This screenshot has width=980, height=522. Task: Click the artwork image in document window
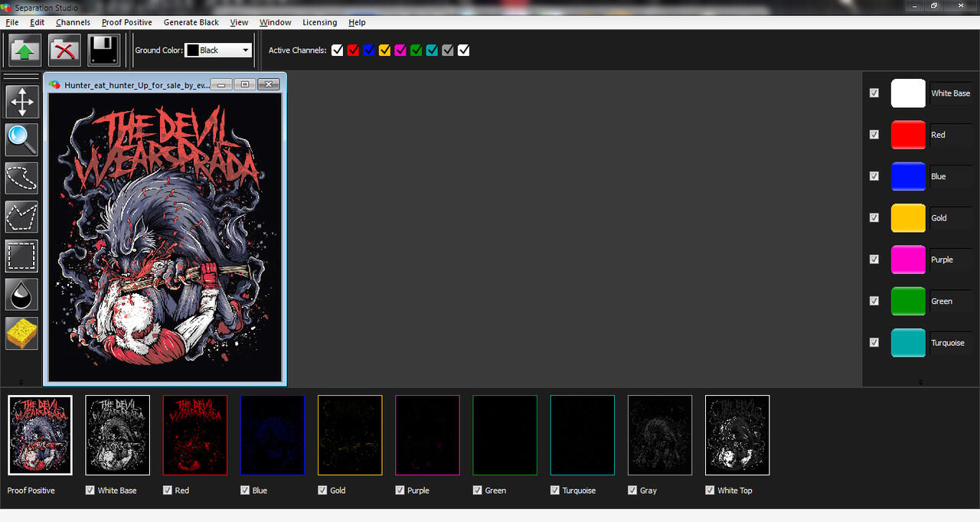[x=165, y=238]
